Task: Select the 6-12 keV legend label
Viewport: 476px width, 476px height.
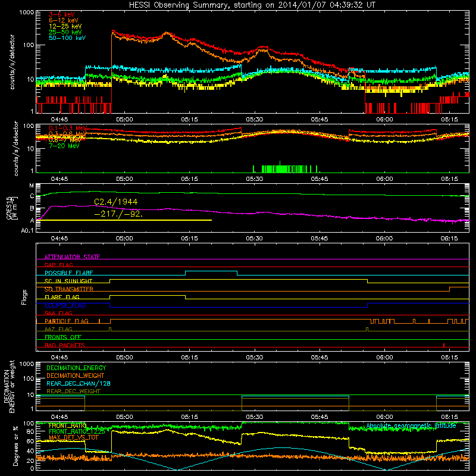Action: point(64,20)
